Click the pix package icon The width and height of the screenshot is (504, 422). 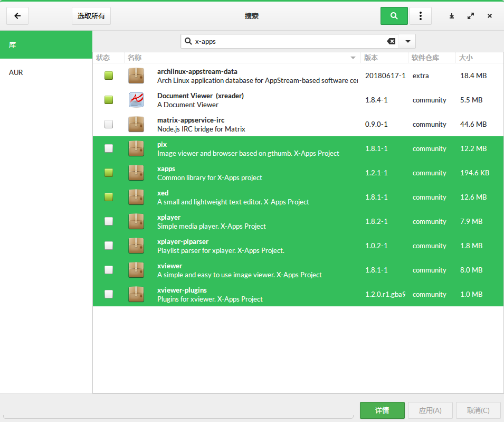136,148
